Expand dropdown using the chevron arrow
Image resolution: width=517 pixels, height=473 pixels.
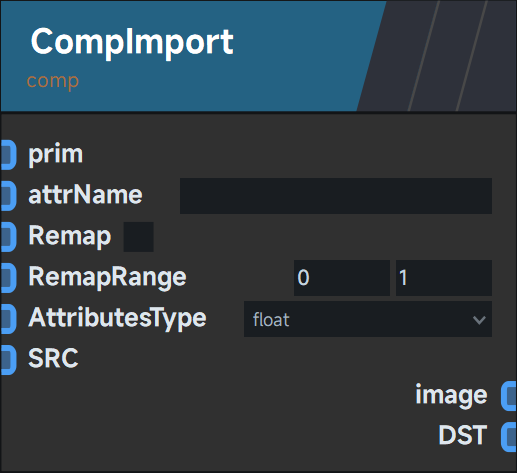pos(479,320)
